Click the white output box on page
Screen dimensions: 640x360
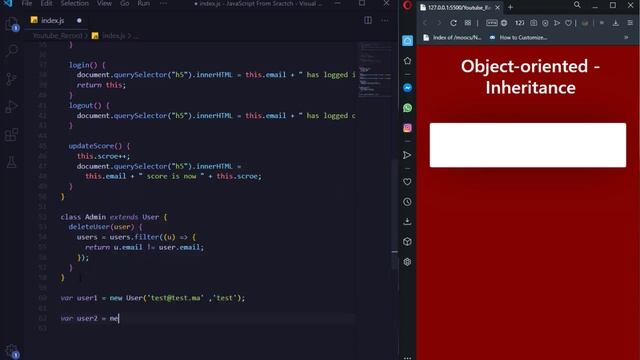point(528,145)
